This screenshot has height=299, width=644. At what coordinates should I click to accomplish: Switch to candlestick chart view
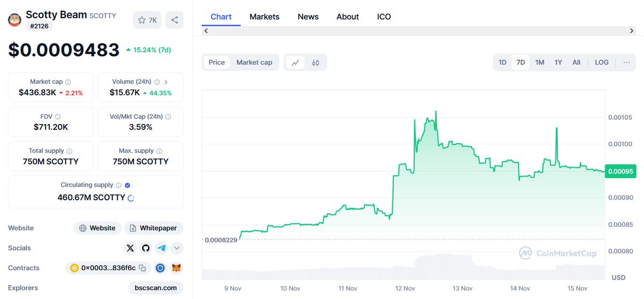(316, 62)
